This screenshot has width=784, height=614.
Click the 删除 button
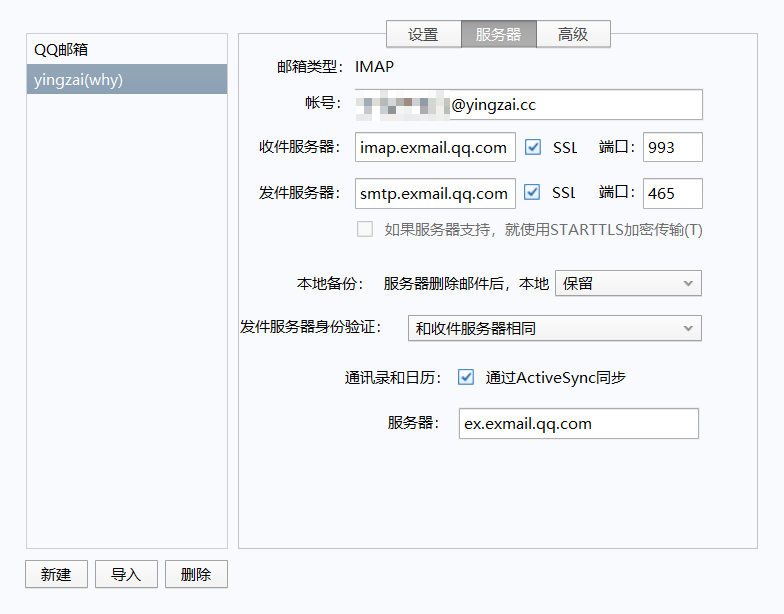tap(196, 574)
